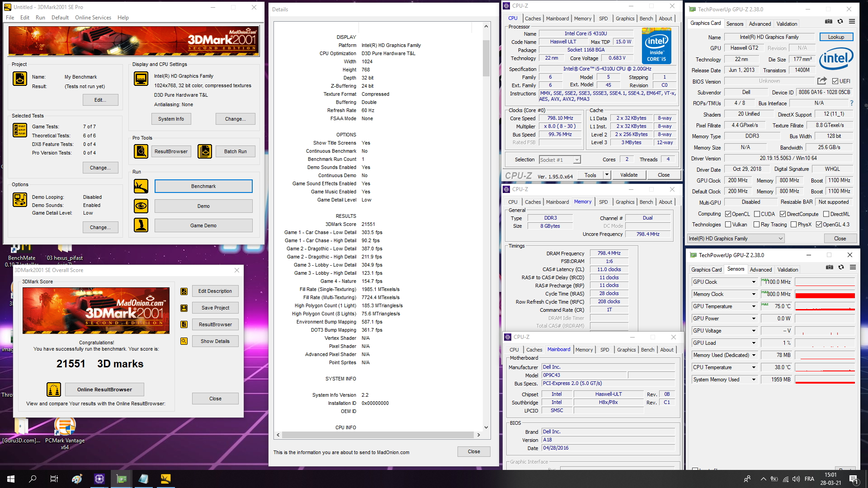Switch to Bench tab in CPU-Z Mainboard window
This screenshot has width=868, height=488.
(647, 350)
